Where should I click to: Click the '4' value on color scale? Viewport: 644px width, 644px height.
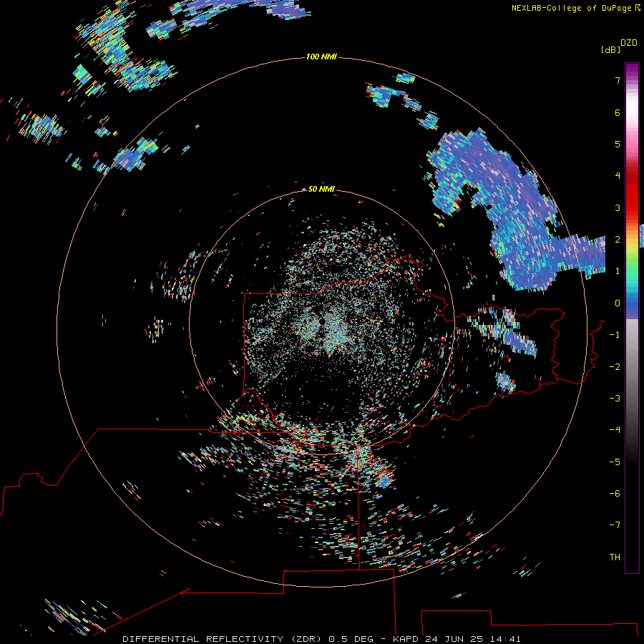pyautogui.click(x=618, y=176)
